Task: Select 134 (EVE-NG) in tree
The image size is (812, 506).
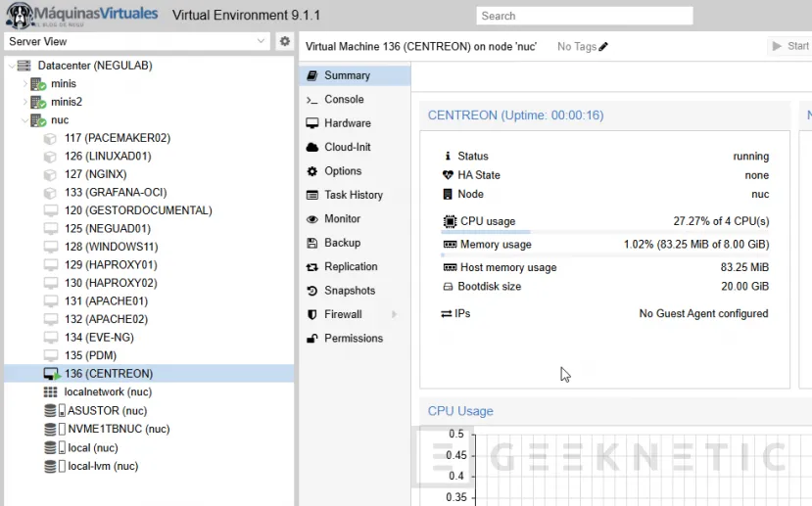Action: tap(149, 338)
